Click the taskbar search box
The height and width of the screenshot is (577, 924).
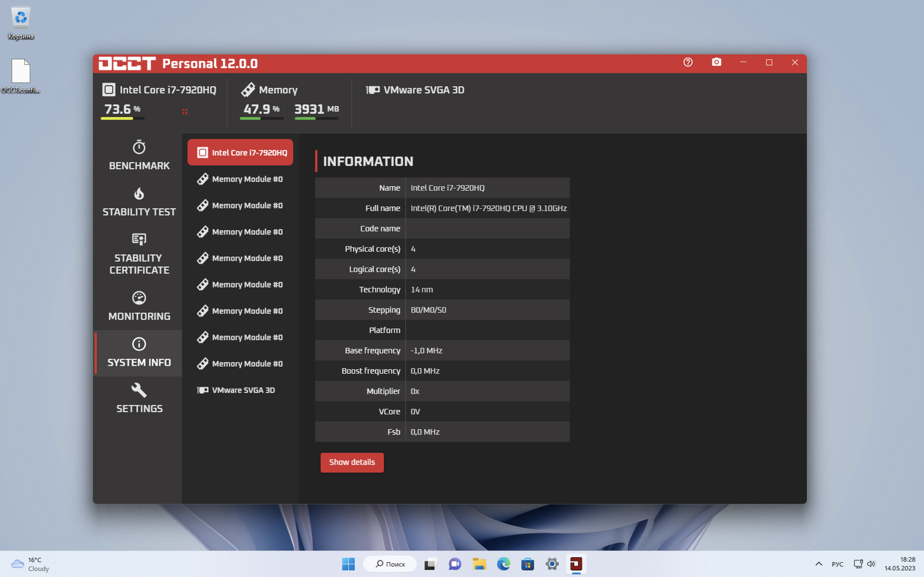coord(391,564)
